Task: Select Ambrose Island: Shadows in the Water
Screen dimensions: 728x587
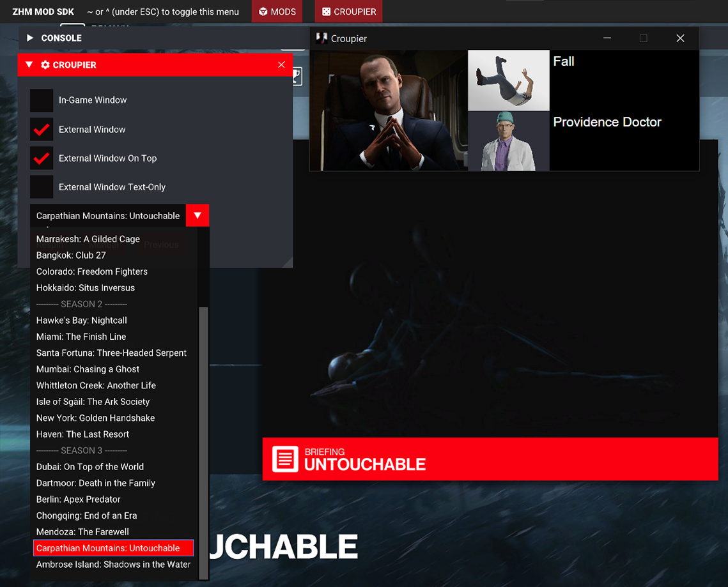Action: point(113,564)
